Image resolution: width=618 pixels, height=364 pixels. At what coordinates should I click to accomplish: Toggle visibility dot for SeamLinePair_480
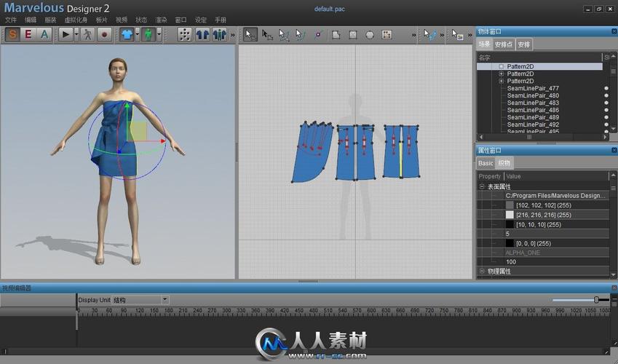[x=606, y=95]
